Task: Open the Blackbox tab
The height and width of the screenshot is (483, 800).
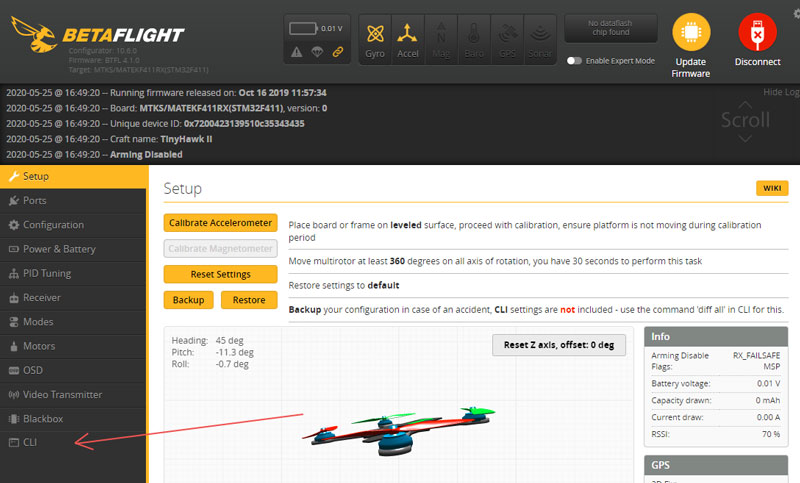Action: point(73,419)
